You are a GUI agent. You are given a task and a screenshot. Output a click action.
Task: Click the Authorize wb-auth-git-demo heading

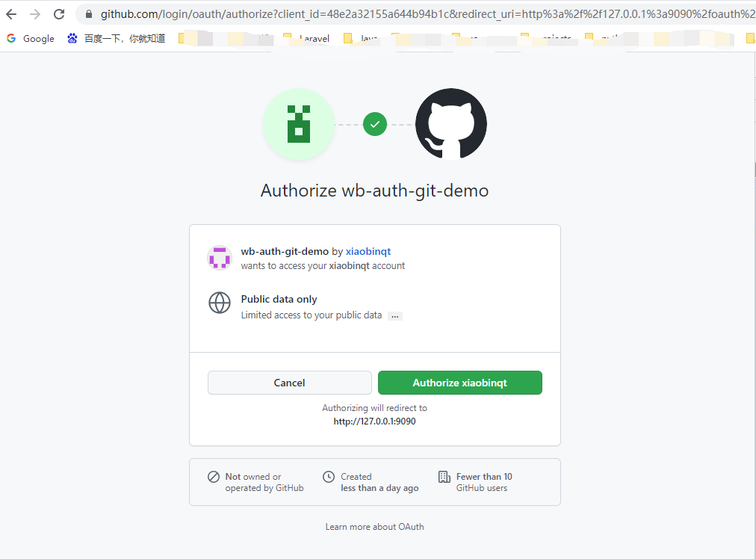(374, 191)
